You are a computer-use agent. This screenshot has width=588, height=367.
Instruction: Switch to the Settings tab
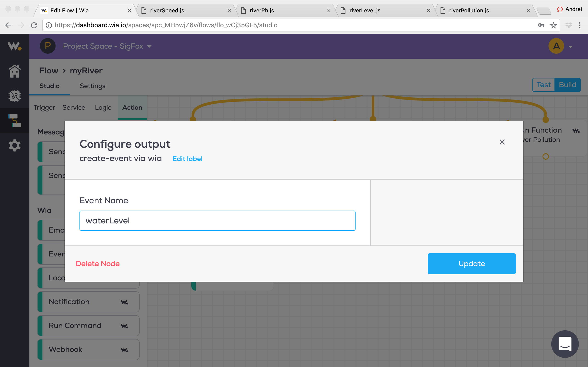(x=92, y=86)
